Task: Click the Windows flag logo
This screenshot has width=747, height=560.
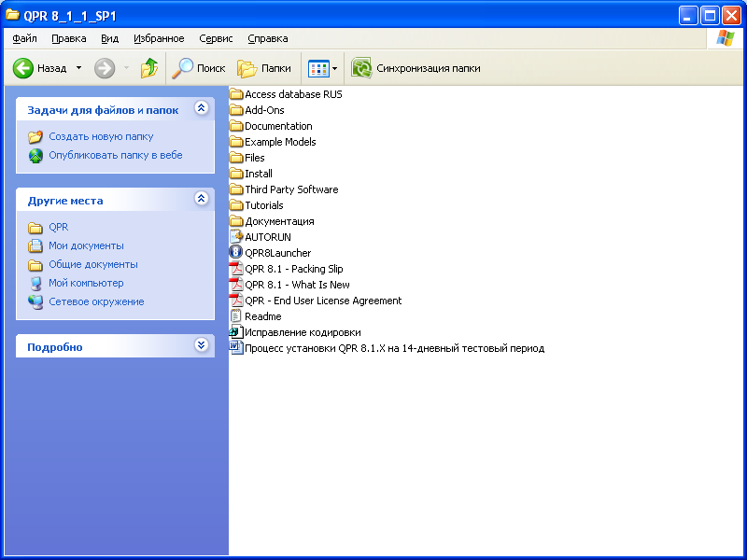Action: click(726, 38)
